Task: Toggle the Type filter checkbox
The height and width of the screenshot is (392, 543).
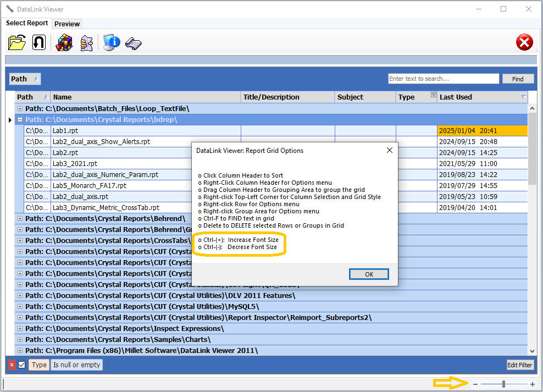Action: click(22, 365)
